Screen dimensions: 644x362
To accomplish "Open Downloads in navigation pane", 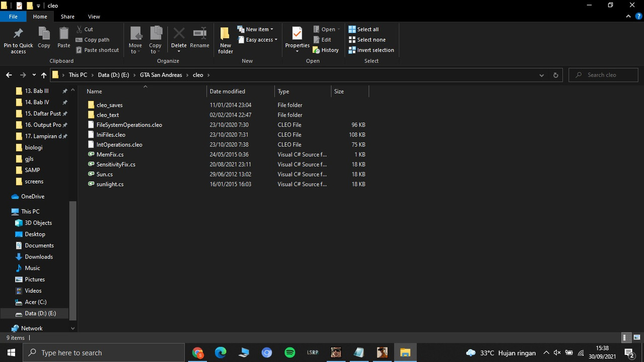I will pos(39,257).
